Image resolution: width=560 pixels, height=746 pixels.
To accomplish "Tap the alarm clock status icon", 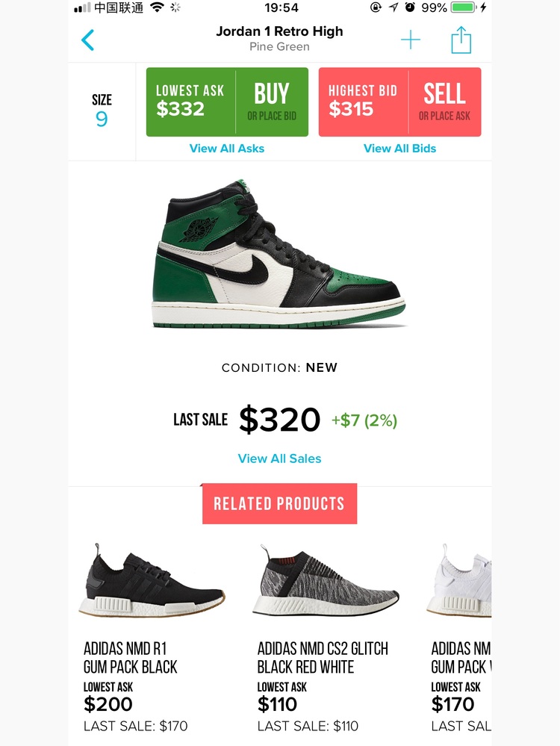I will pyautogui.click(x=410, y=7).
